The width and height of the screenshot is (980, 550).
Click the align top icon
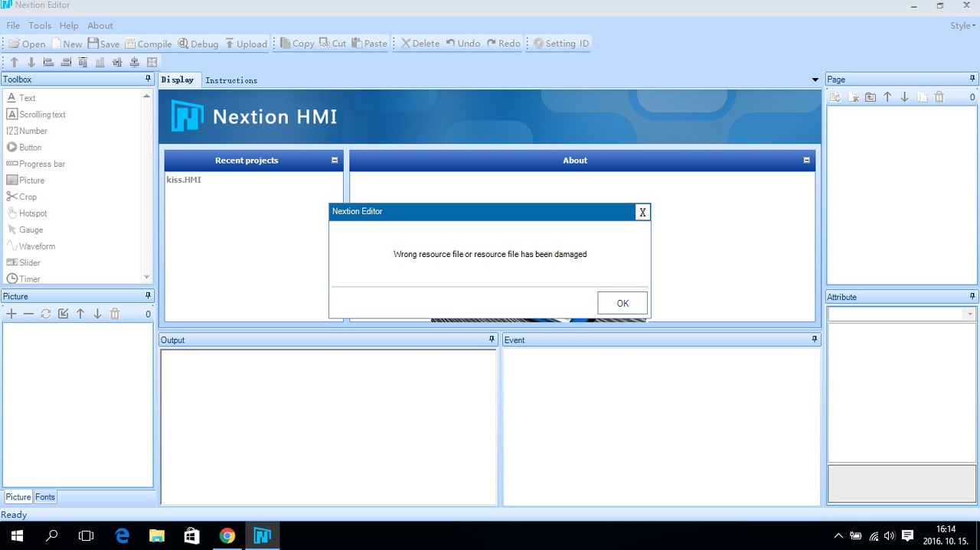83,63
